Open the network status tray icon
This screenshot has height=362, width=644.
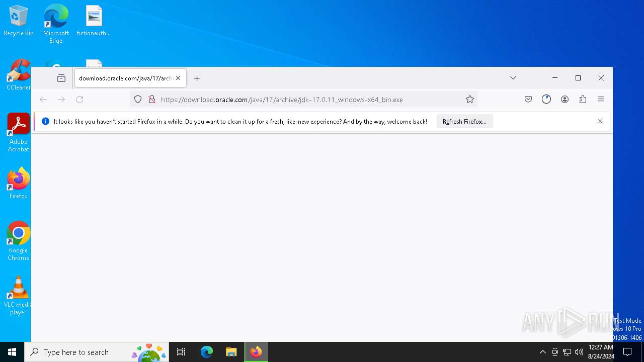pyautogui.click(x=567, y=352)
